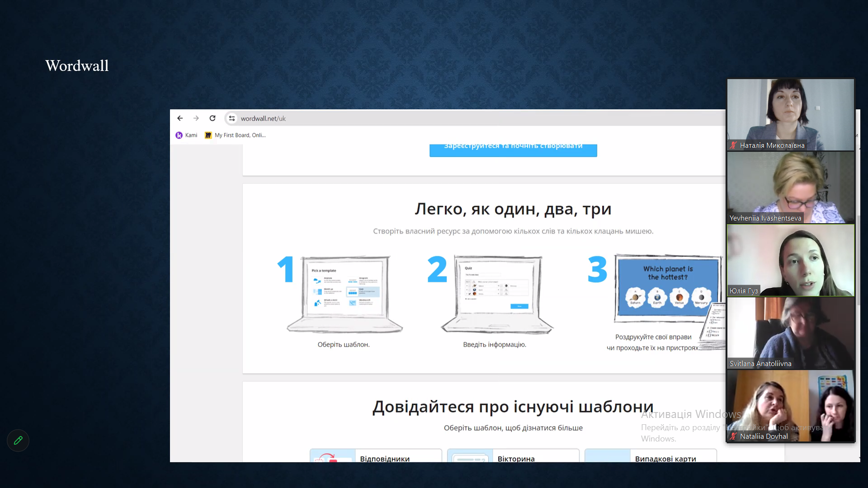Select step 1 laptop illustration
868x488 pixels.
pos(344,294)
